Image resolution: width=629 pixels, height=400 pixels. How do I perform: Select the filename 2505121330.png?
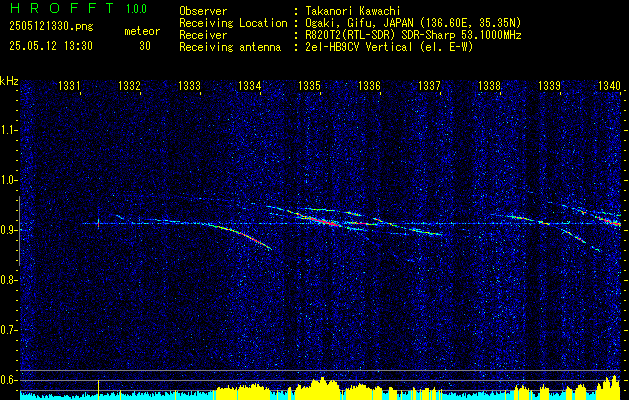tap(51, 27)
